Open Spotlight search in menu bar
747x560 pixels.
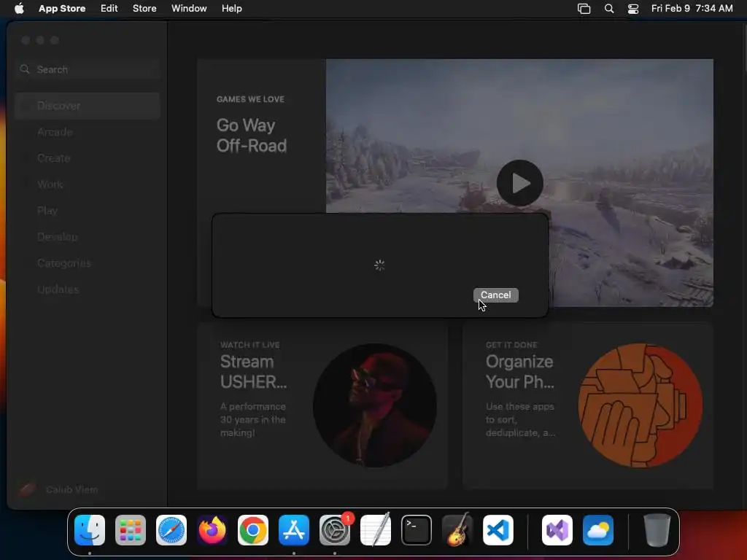[609, 9]
